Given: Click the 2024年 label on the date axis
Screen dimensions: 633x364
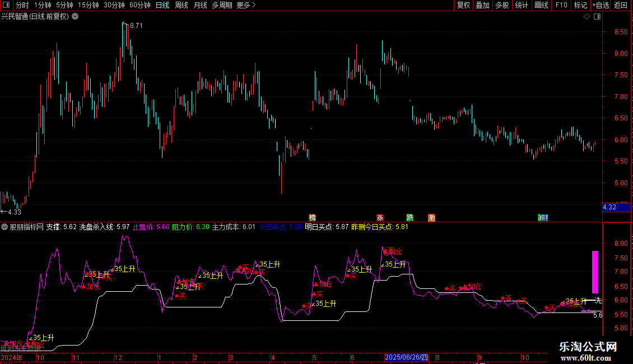Looking at the screenshot, I should pyautogui.click(x=12, y=357).
